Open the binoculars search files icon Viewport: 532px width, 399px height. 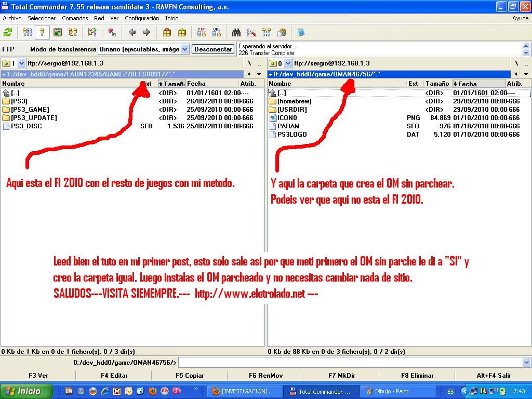tap(236, 33)
